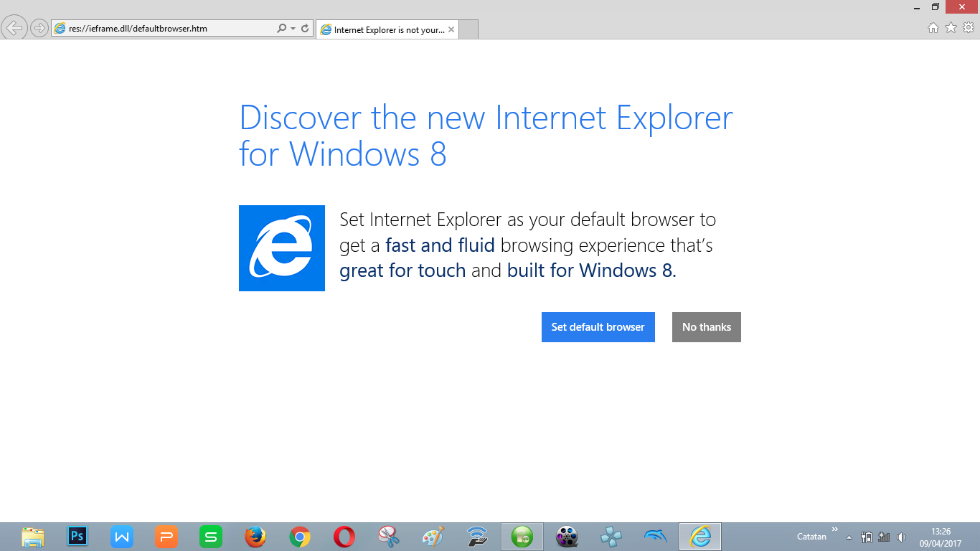Click the Internet Explorer taskbar button
This screenshot has width=980, height=551.
700,537
